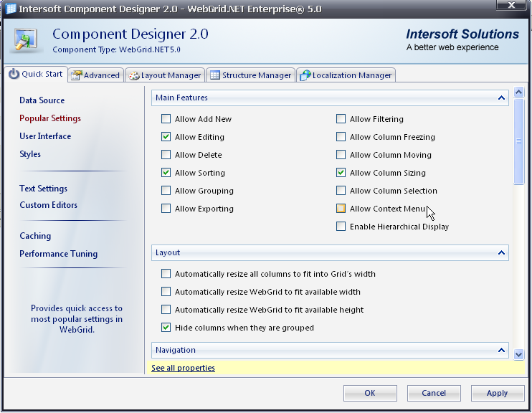
Task: Go to Text Settings
Action: (x=44, y=189)
